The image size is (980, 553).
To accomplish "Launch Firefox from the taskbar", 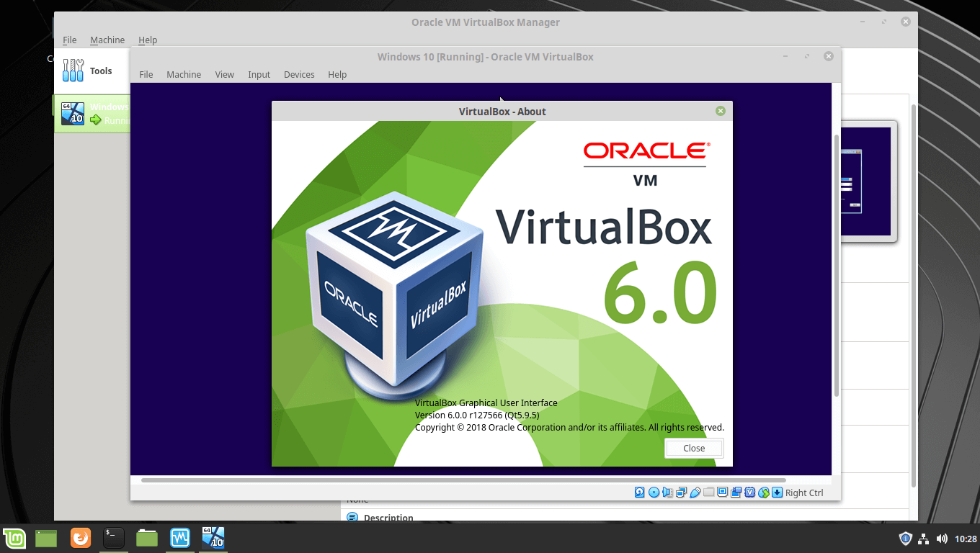I will coord(80,538).
